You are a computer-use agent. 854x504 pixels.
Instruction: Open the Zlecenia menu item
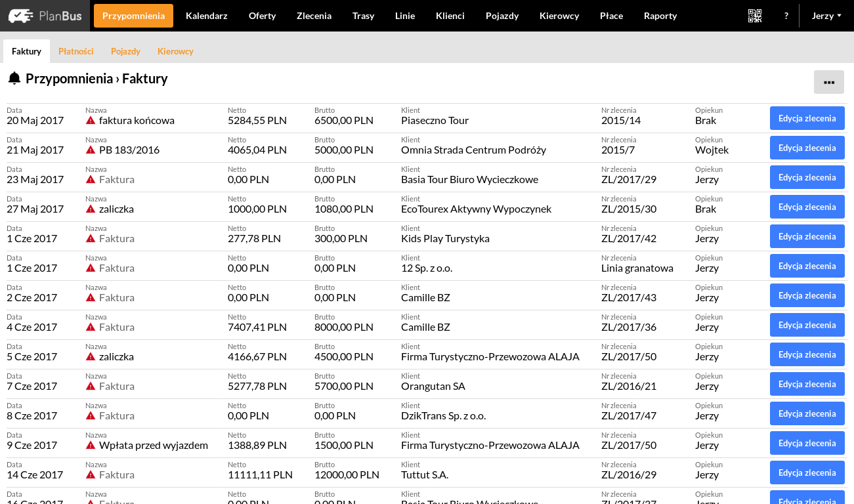(314, 16)
